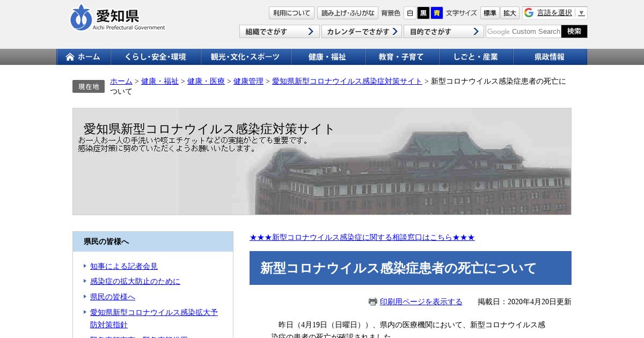Screen dimensions: 644x338
Task: Select blue background color 青
Action: click(437, 13)
